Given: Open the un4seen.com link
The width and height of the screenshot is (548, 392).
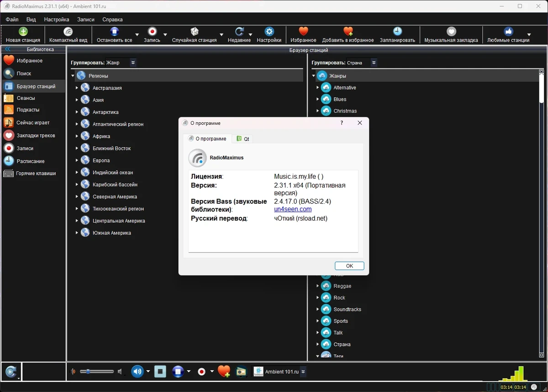Looking at the screenshot, I should pos(293,209).
